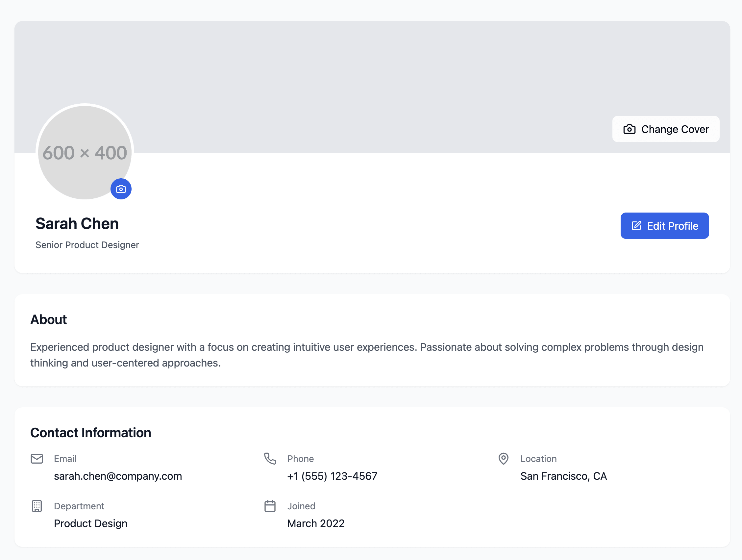
Task: Click the March 2022 joined date
Action: [x=316, y=523]
